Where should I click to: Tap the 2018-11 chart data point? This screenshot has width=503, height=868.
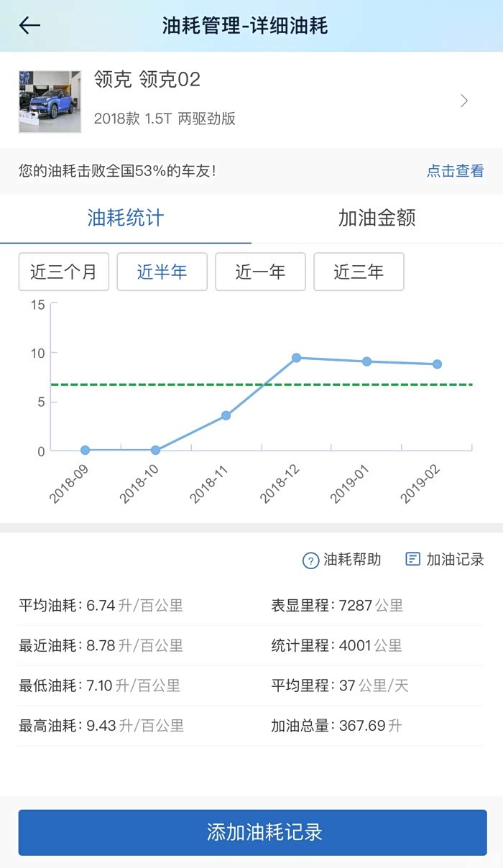pyautogui.click(x=226, y=415)
